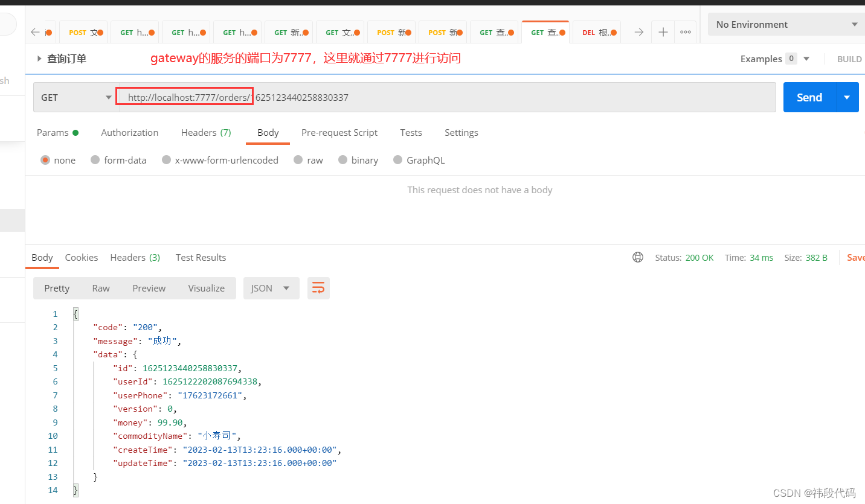Screen dimensions: 865x504
Task: Select the GraphQL body type
Action: 419,160
